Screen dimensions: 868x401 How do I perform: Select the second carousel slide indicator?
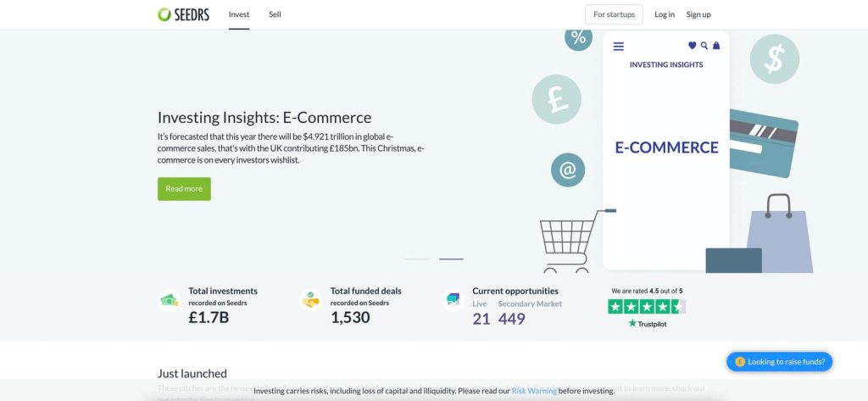[x=451, y=259]
